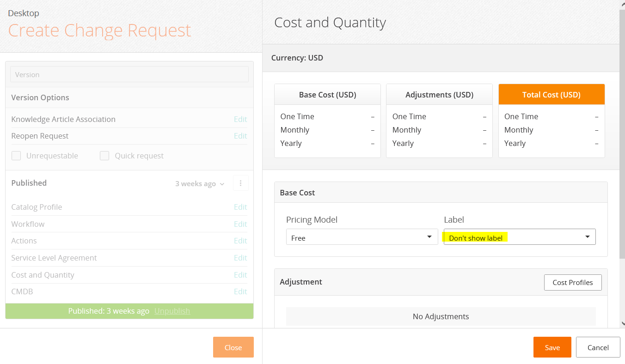The width and height of the screenshot is (625, 364).
Task: Save the cost and quantity settings
Action: coord(552,347)
